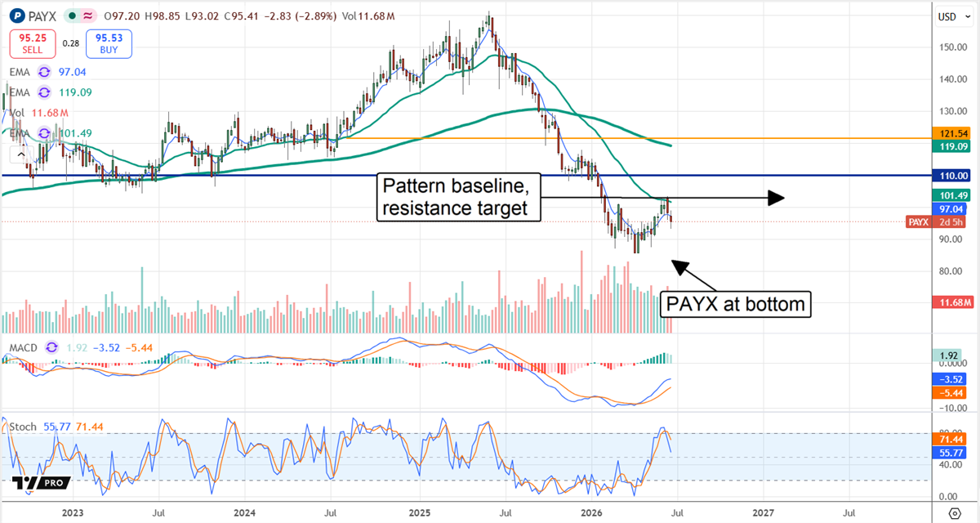Click the 80.00 price scale tick
Viewport: 980px width, 523px height.
[949, 271]
